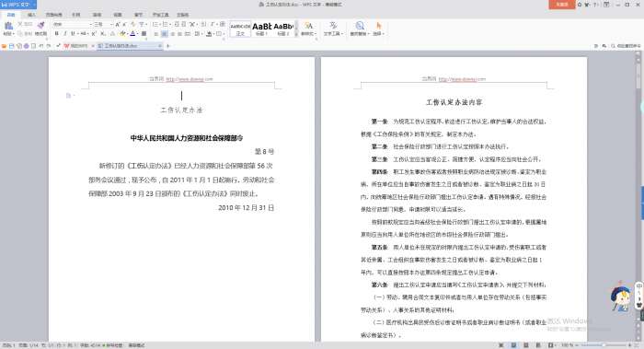644x349 pixels.
Task: Open the Insert ribbon tab
Action: (31, 15)
